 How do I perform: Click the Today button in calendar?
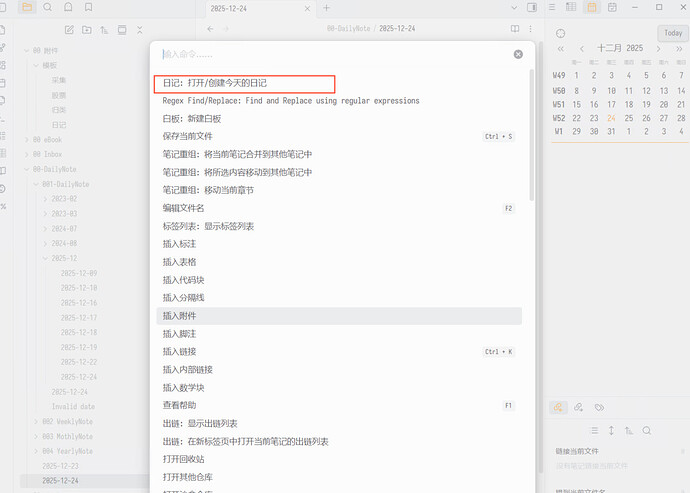coord(672,33)
